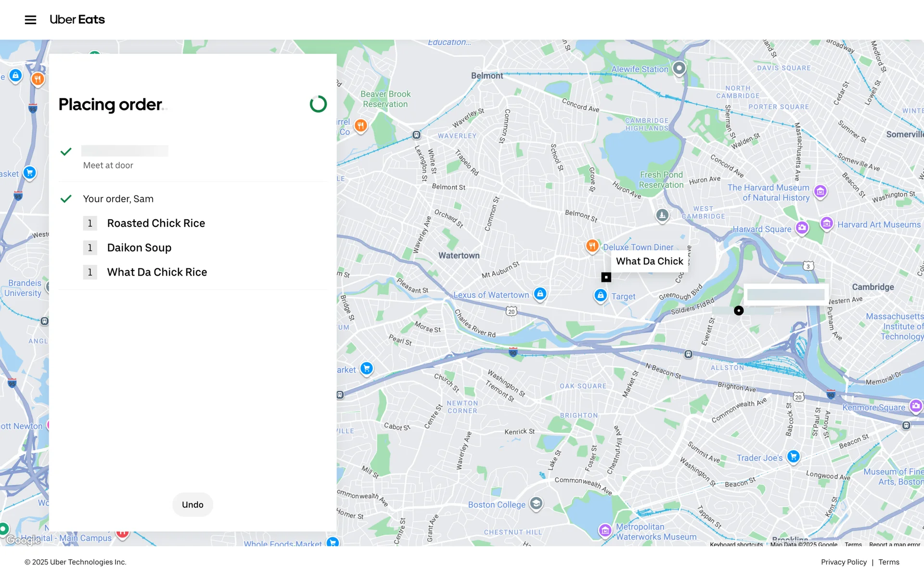Open the Privacy Policy link
Image resolution: width=924 pixels, height=578 pixels.
843,562
